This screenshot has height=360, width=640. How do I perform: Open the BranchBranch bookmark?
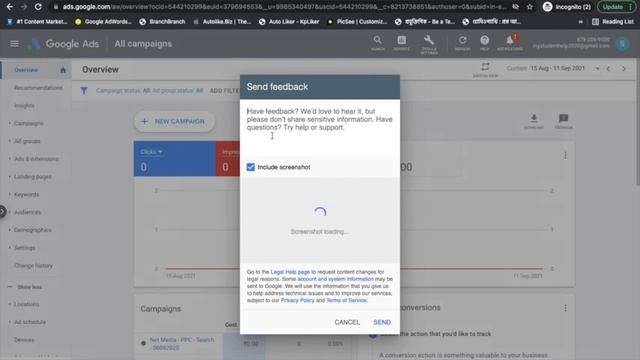coord(162,22)
